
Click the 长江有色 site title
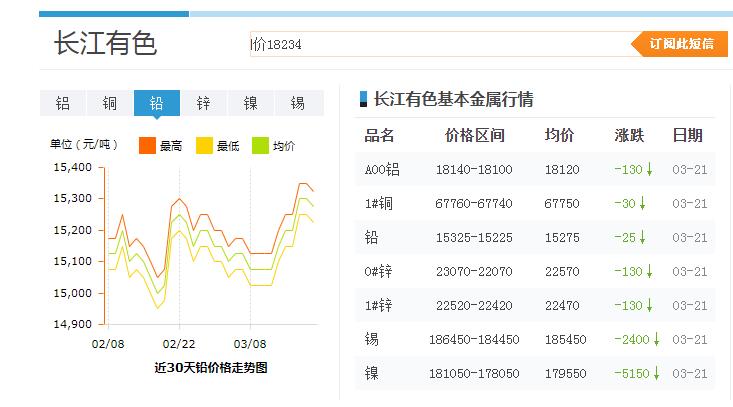click(x=105, y=43)
